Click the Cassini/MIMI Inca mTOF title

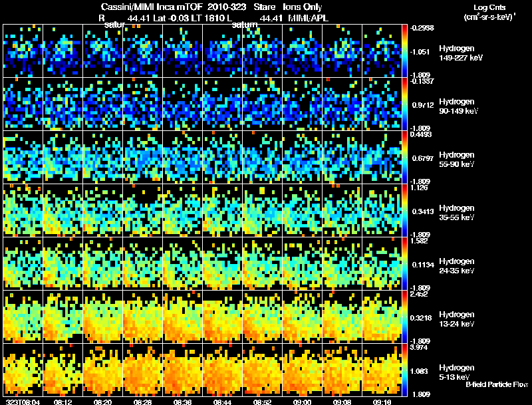pyautogui.click(x=152, y=7)
